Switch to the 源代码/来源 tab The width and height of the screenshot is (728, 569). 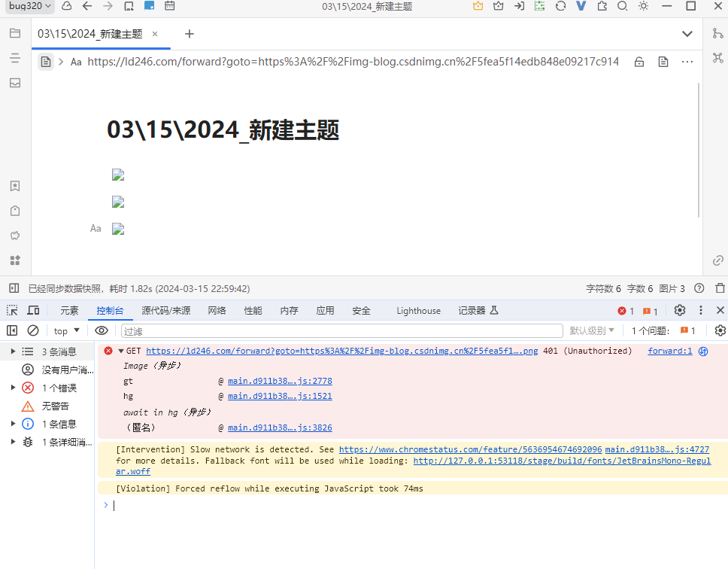pos(166,311)
